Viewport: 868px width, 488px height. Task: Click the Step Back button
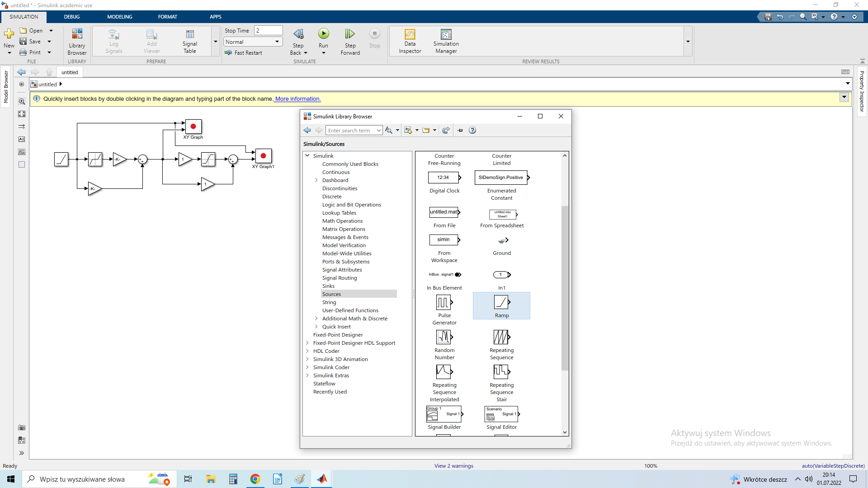pyautogui.click(x=298, y=41)
